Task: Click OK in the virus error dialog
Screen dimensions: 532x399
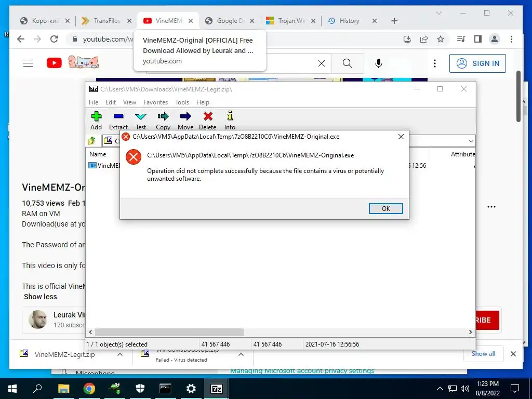Action: (386, 209)
